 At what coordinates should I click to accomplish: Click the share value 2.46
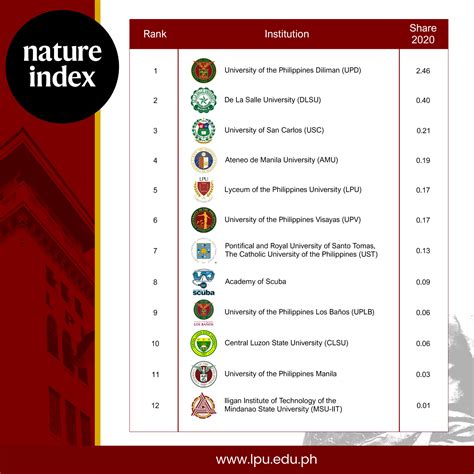click(x=423, y=71)
